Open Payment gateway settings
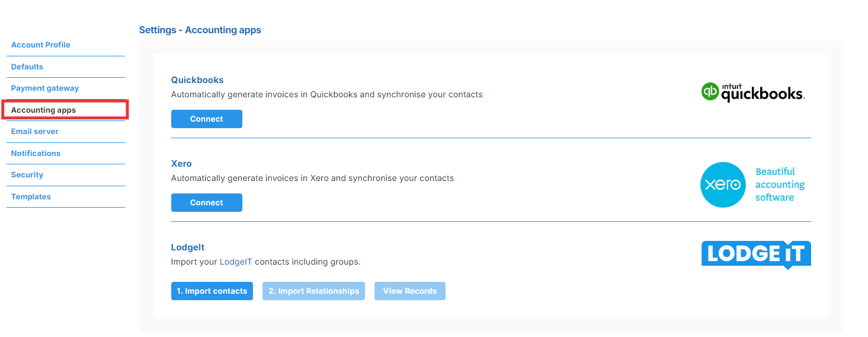This screenshot has width=868, height=337. pos(45,88)
